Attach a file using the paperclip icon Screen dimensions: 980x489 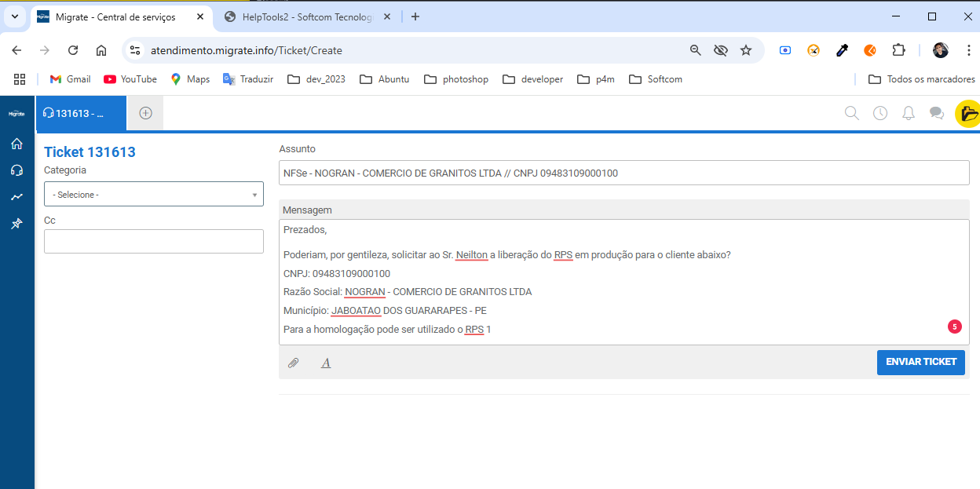click(294, 363)
